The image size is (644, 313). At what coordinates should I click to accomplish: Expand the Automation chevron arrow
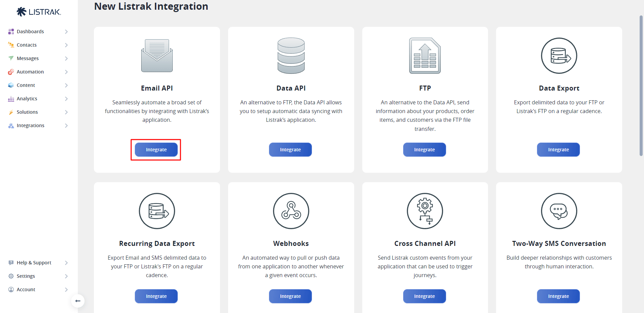tap(66, 72)
